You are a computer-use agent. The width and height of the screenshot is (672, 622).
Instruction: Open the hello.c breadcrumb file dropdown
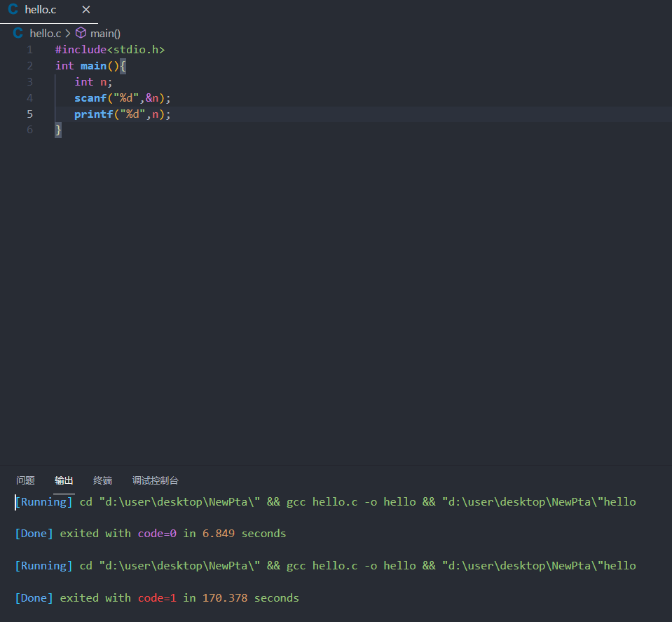(x=45, y=33)
